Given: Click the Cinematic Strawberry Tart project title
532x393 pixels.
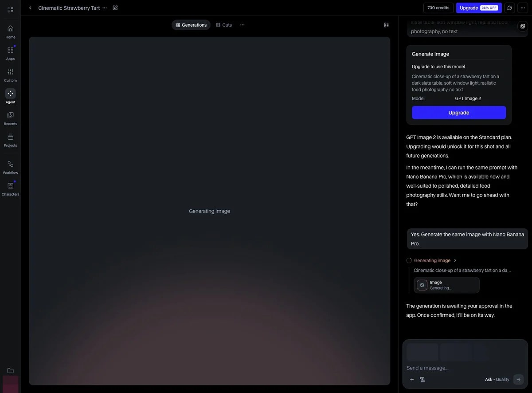Looking at the screenshot, I should (x=69, y=8).
